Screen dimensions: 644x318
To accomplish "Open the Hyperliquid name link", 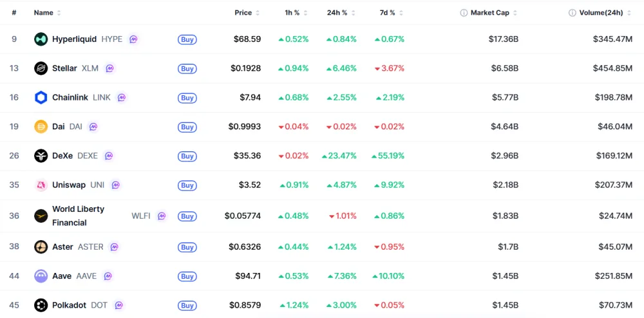I will coord(74,39).
